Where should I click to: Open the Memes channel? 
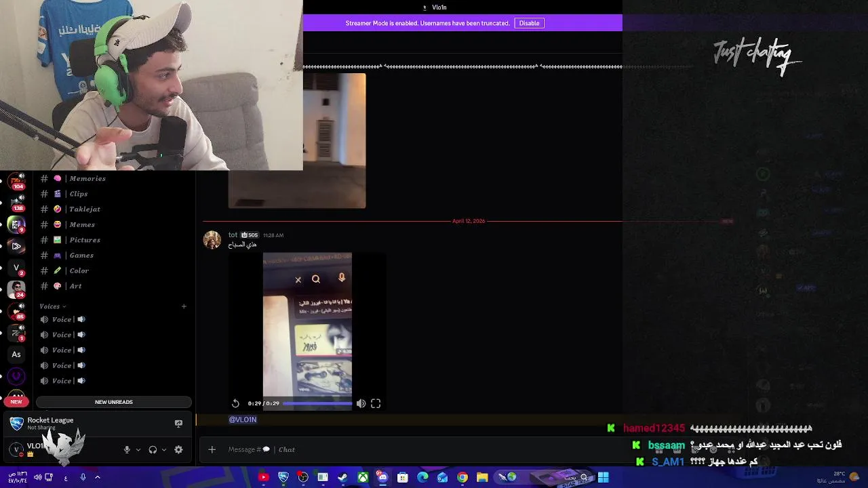114,224
